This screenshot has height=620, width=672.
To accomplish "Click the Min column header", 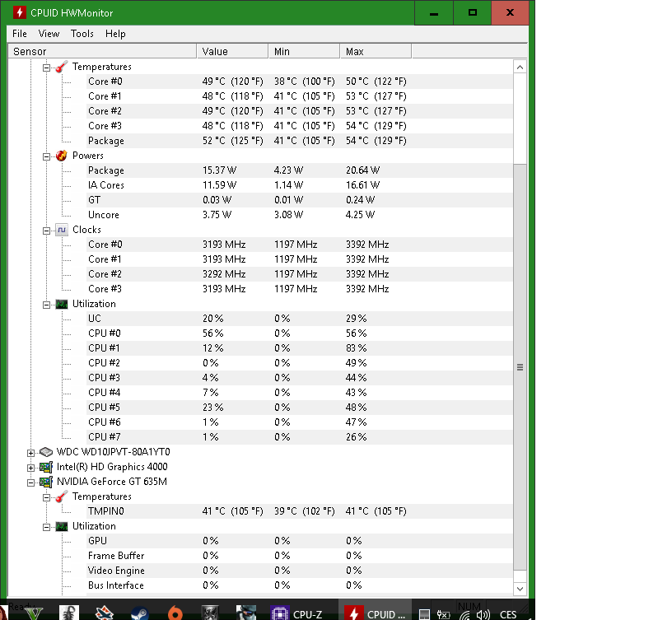I will point(304,51).
